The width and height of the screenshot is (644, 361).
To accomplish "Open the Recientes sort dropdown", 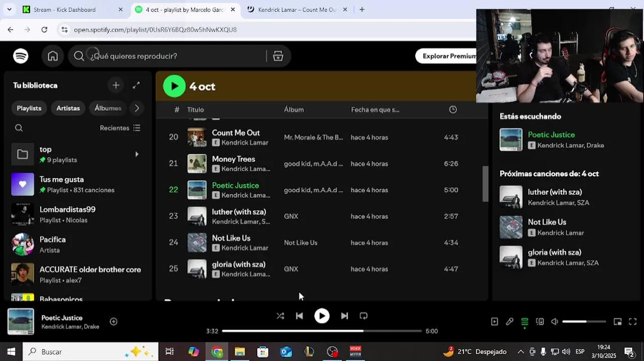I will (x=120, y=128).
